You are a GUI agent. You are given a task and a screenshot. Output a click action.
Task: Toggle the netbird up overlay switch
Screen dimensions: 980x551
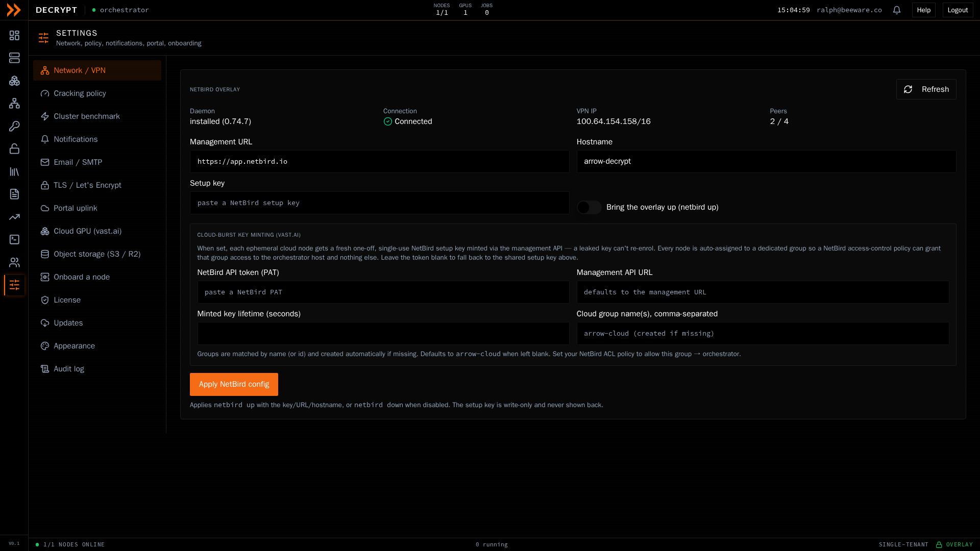[589, 207]
